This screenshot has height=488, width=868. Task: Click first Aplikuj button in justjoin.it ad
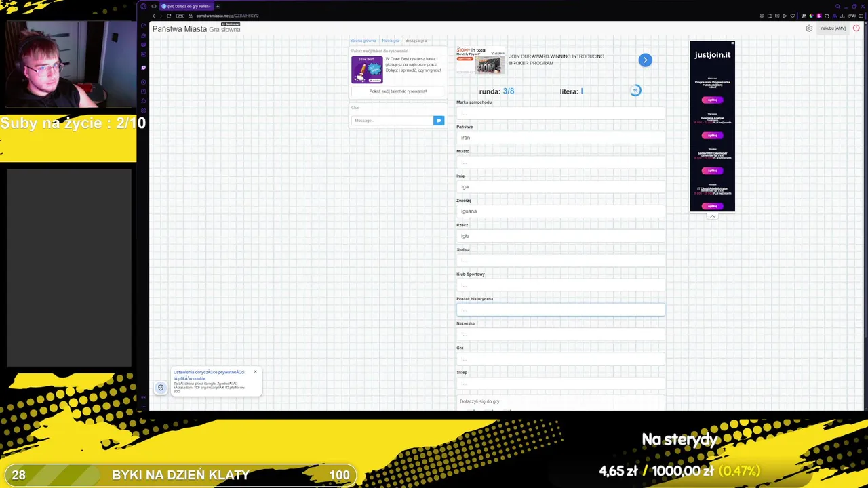pyautogui.click(x=712, y=100)
